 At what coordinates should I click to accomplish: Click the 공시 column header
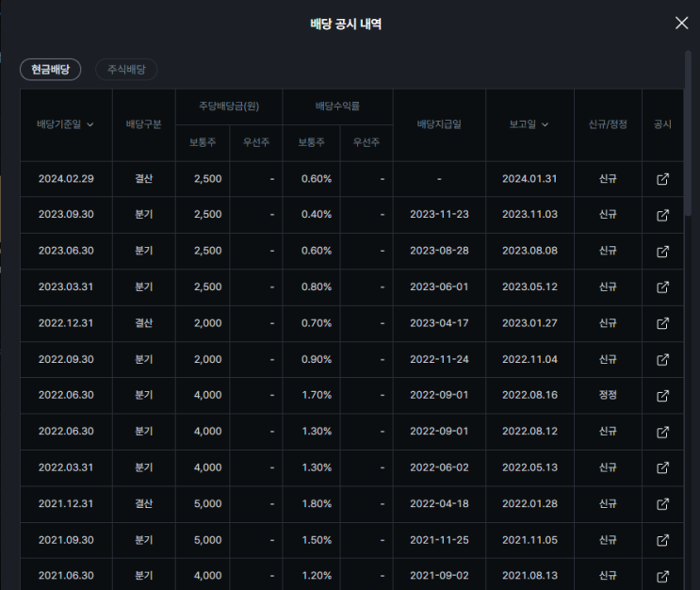pyautogui.click(x=662, y=124)
